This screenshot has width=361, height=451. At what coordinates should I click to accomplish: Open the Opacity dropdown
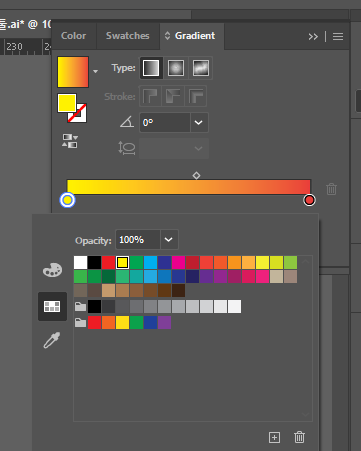point(169,239)
